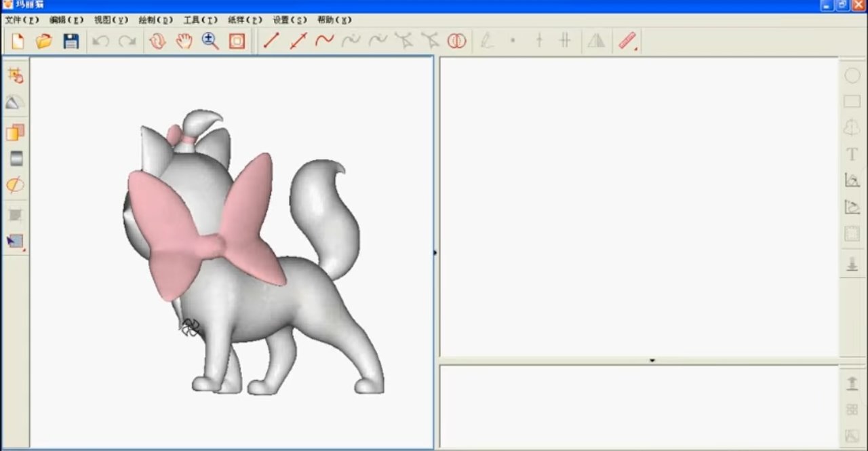Click the greyed-out dotted square icon

click(x=852, y=233)
